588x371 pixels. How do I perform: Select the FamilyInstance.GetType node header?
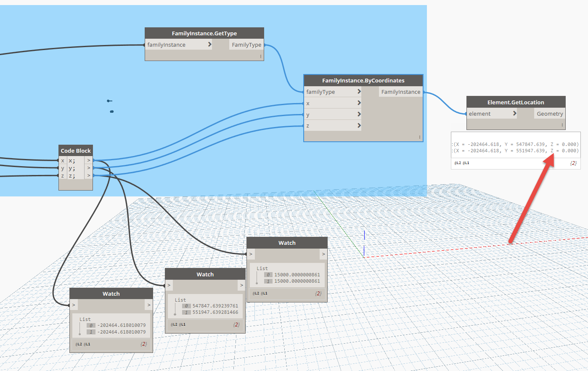pyautogui.click(x=204, y=33)
